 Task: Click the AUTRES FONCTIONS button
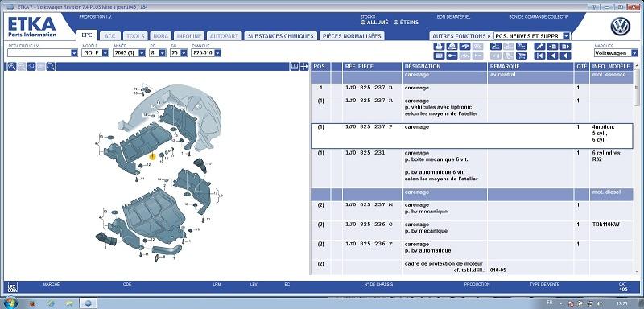click(460, 36)
